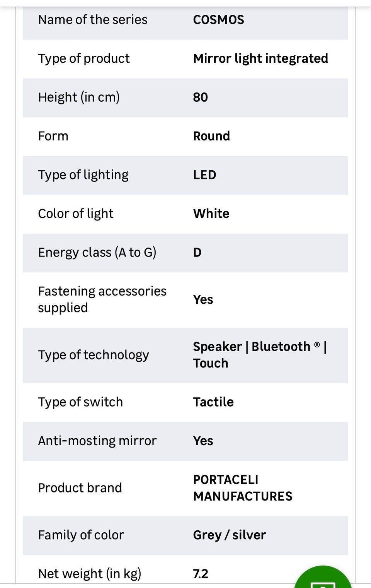This screenshot has width=371, height=588.
Task: Select the 'Round' form value
Action: pyautogui.click(x=211, y=136)
